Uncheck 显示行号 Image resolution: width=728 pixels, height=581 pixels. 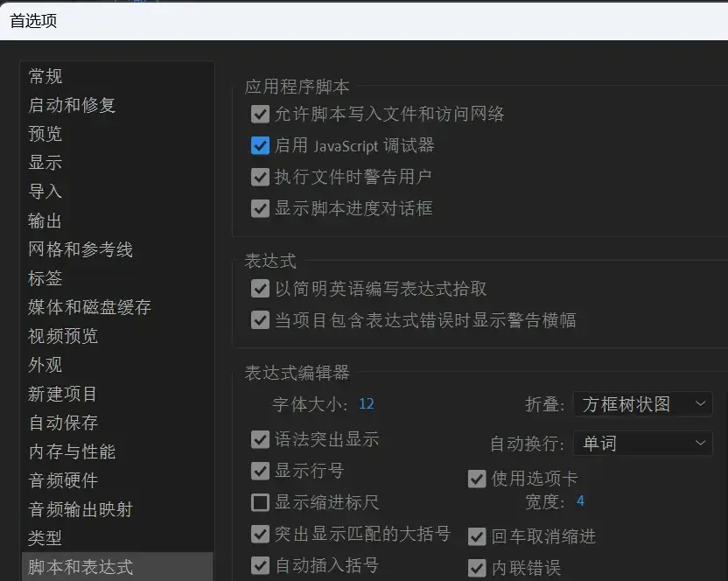(260, 471)
